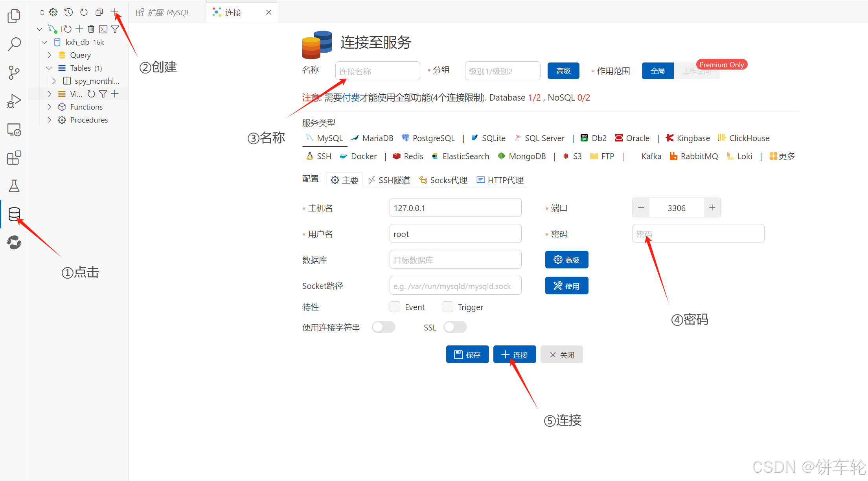This screenshot has width=868, height=481.
Task: Select PostgreSQL service type
Action: point(428,138)
